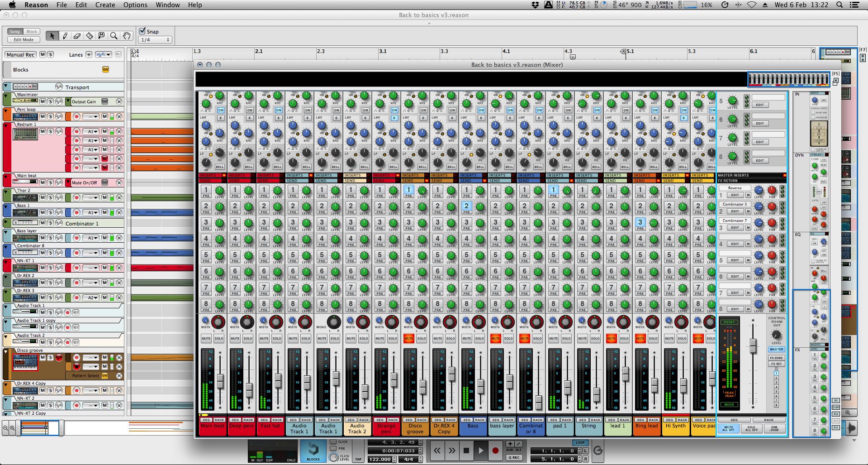Screen dimensions: 868x465
Task: Open the Window menu
Action: coord(168,5)
